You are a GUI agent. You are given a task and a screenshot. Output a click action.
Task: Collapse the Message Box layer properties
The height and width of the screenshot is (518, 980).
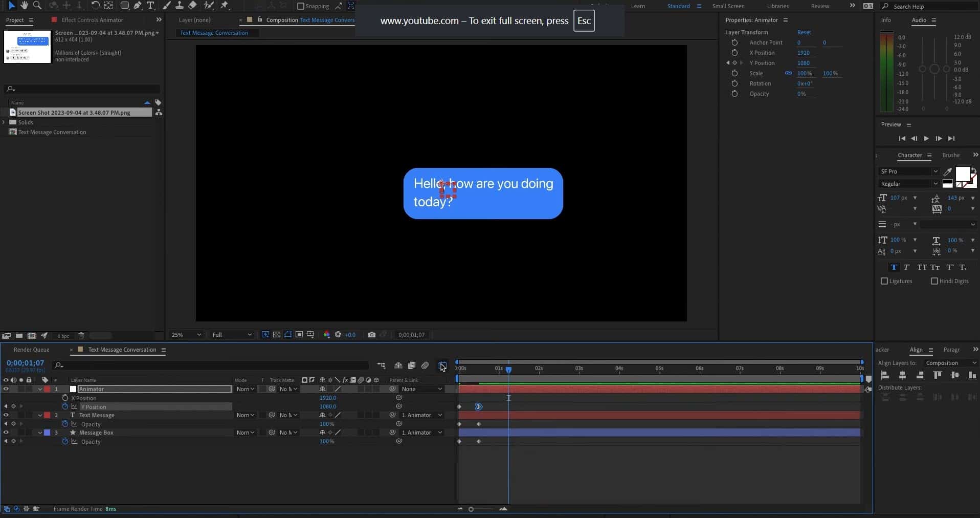click(40, 433)
